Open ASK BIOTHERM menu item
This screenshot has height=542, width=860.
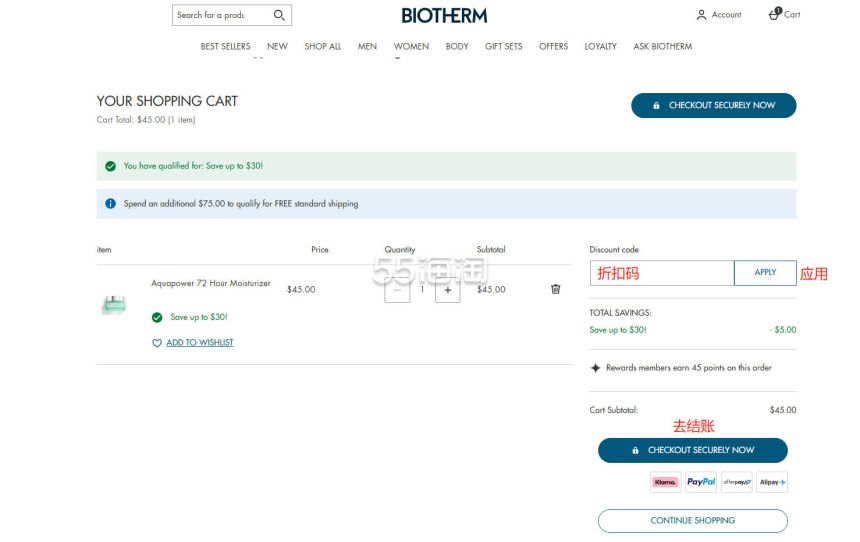(662, 46)
